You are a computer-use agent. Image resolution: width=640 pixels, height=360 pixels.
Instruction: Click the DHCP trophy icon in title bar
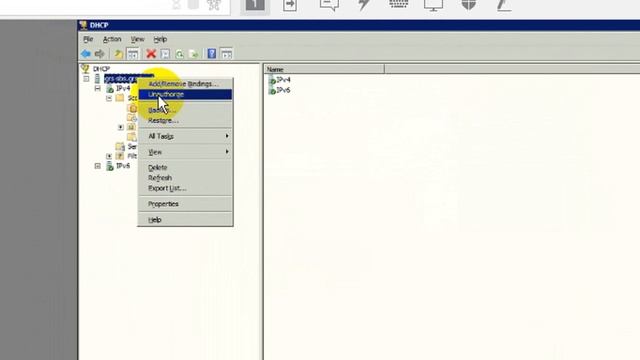(84, 25)
